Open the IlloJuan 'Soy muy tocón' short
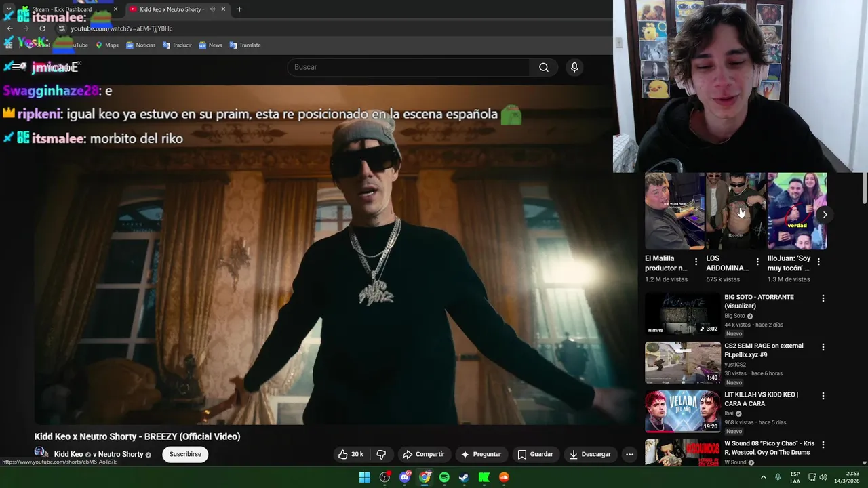Viewport: 868px width, 488px height. (x=797, y=211)
